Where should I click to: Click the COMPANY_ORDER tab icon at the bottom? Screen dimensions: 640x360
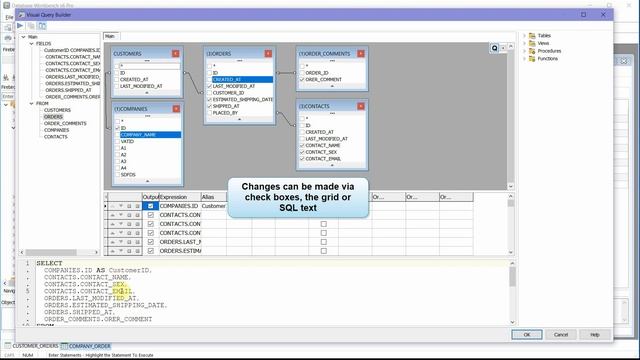[64, 346]
